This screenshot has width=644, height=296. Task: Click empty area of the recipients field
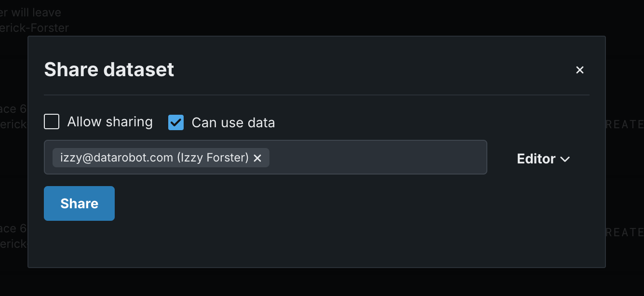[x=376, y=157]
